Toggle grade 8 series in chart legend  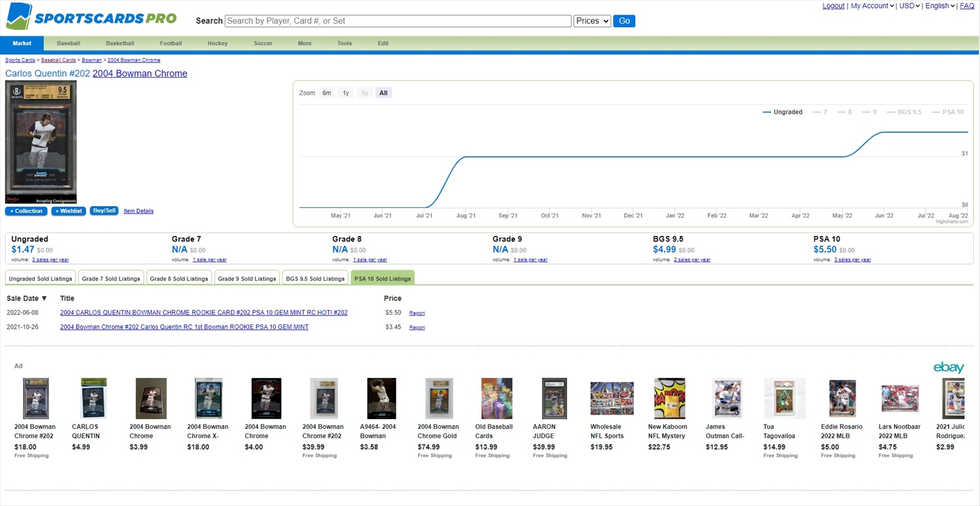pos(845,112)
